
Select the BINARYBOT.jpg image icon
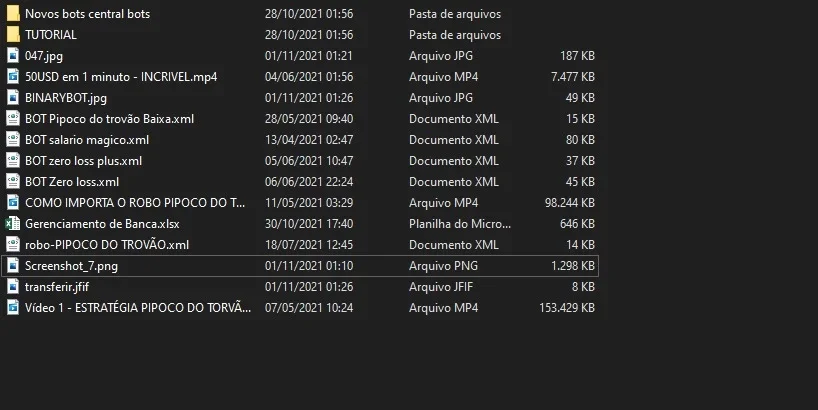13,98
